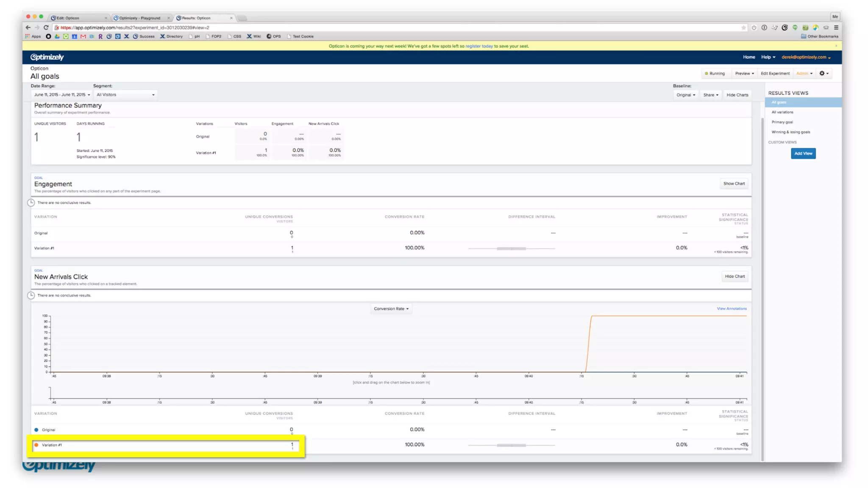Toggle the blue Original series dot
Screen dimensions: 868x488
36,430
